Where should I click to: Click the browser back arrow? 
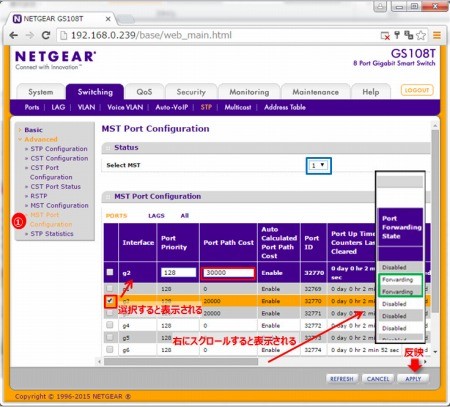tap(14, 35)
